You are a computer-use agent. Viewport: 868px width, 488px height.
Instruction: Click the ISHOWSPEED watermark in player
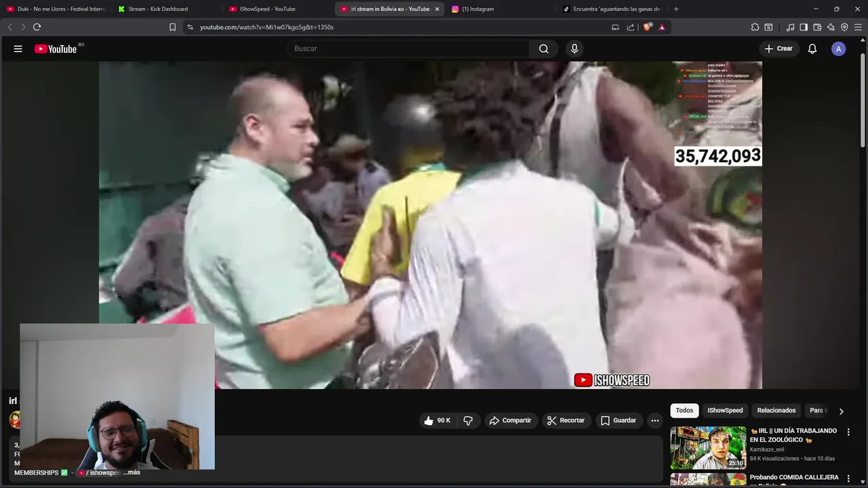(x=612, y=380)
